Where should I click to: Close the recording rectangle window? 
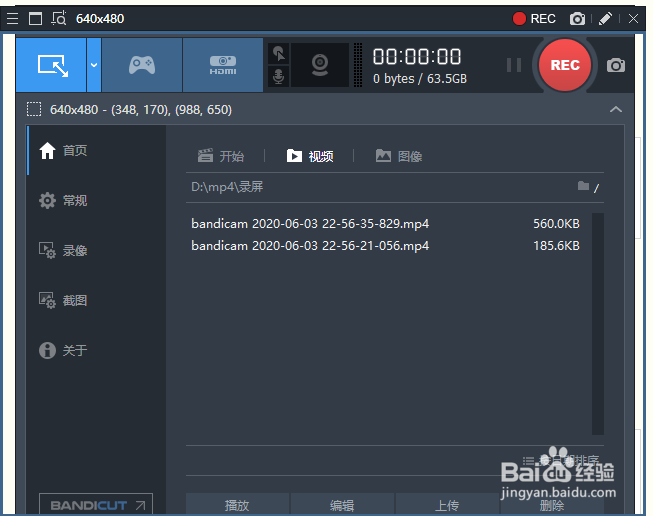click(633, 19)
